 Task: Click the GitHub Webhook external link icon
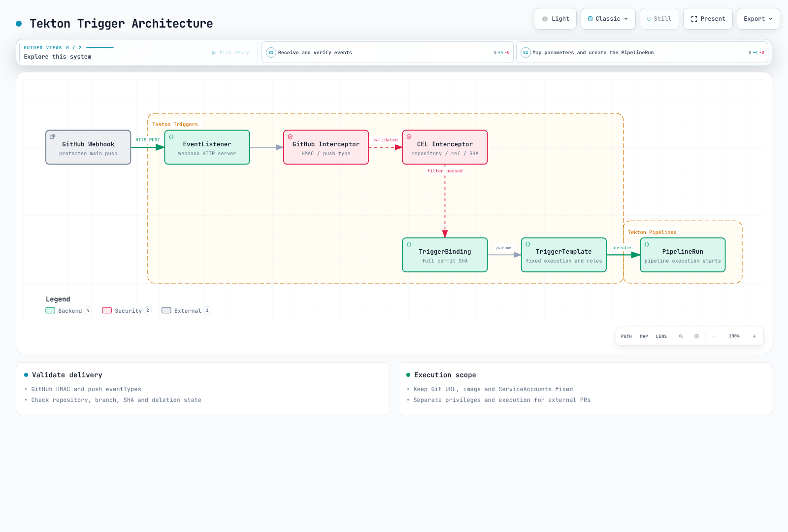52,137
